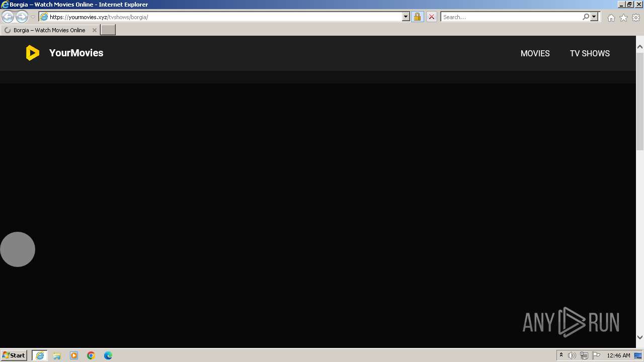Show hidden system tray icons
The width and height of the screenshot is (644, 362).
tap(561, 355)
